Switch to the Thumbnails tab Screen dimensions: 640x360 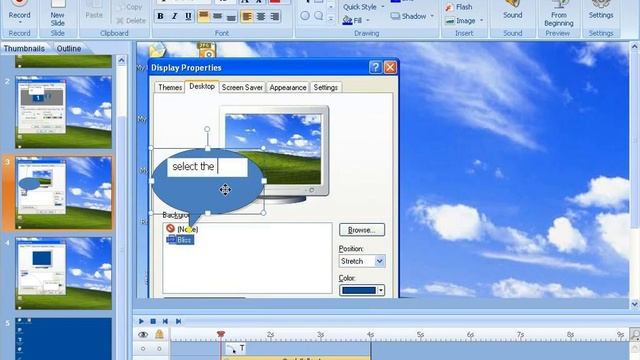coord(24,48)
